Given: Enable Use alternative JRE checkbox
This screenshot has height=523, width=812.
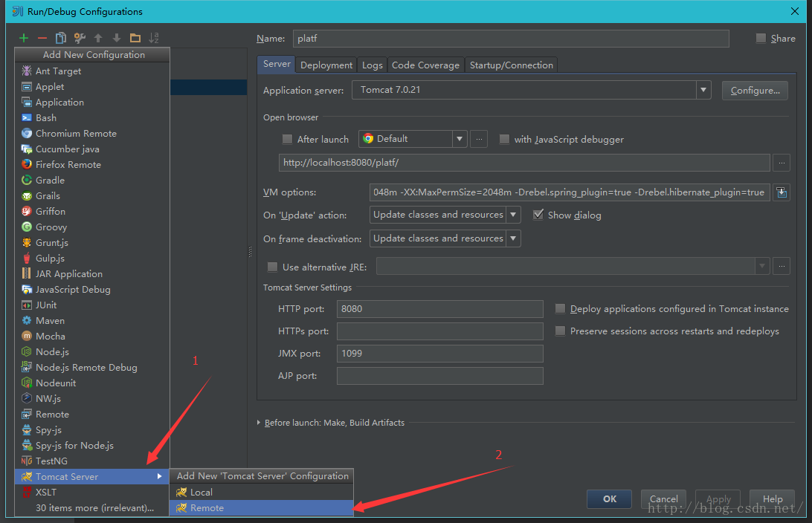Looking at the screenshot, I should pyautogui.click(x=272, y=267).
